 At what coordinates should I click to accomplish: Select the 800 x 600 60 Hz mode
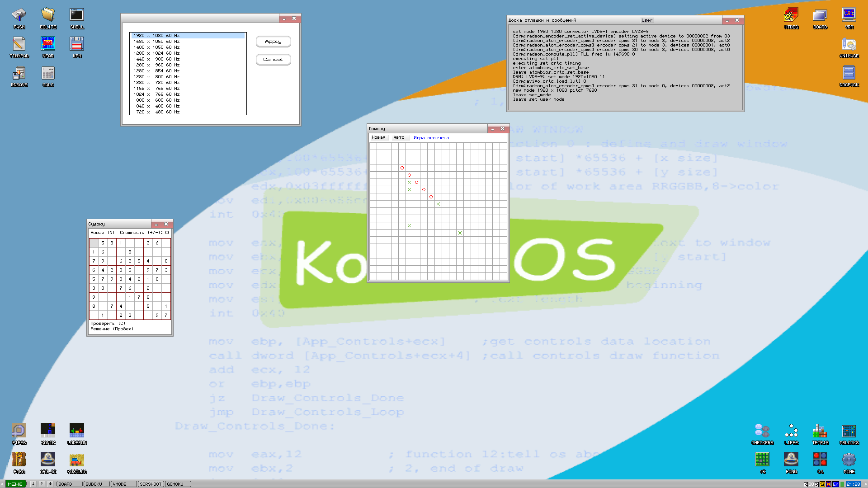tap(188, 100)
